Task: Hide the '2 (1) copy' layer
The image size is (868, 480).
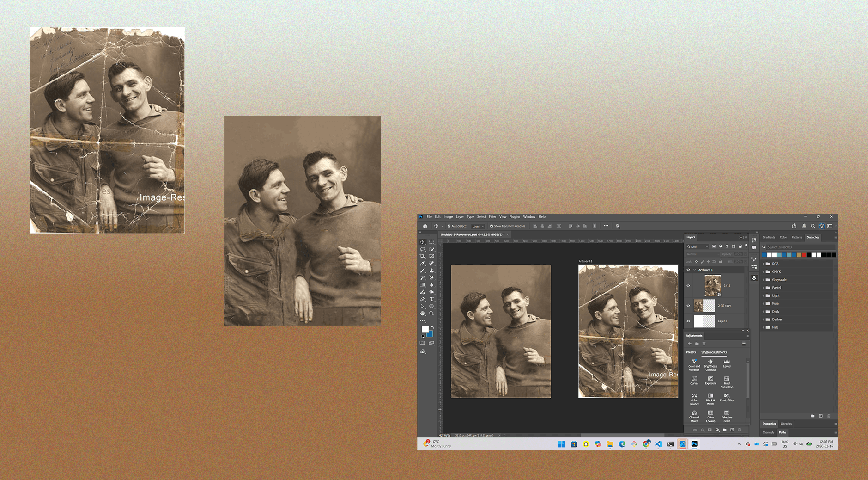Action: 688,306
